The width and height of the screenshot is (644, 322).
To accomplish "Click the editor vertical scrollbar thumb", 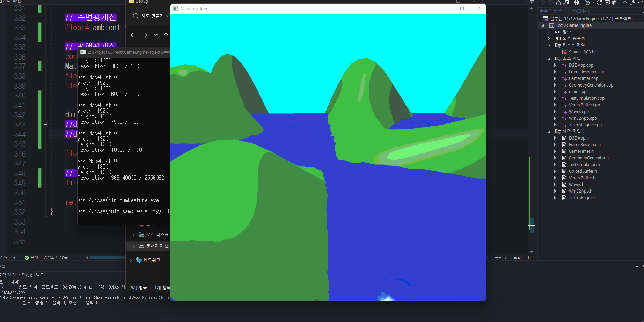I will coord(532,226).
